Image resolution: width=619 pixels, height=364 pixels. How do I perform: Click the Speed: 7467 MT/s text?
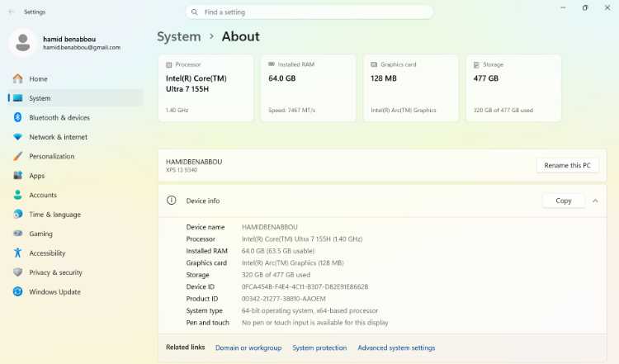pos(291,110)
